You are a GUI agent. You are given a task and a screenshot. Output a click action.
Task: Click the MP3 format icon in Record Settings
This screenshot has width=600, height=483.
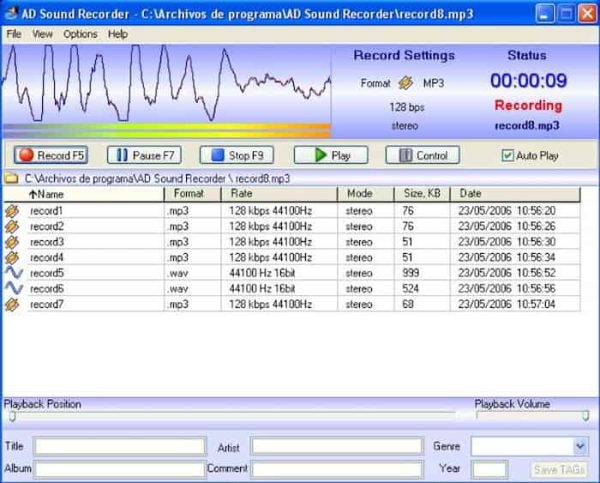(406, 83)
